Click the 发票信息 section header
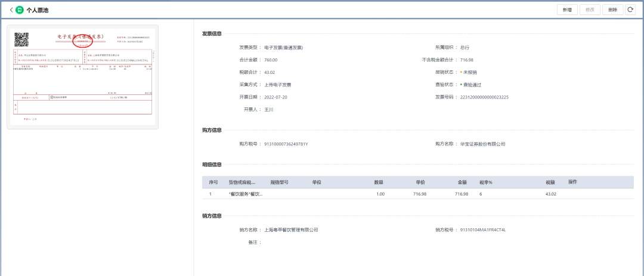Image resolution: width=644 pixels, height=276 pixels. coord(212,33)
